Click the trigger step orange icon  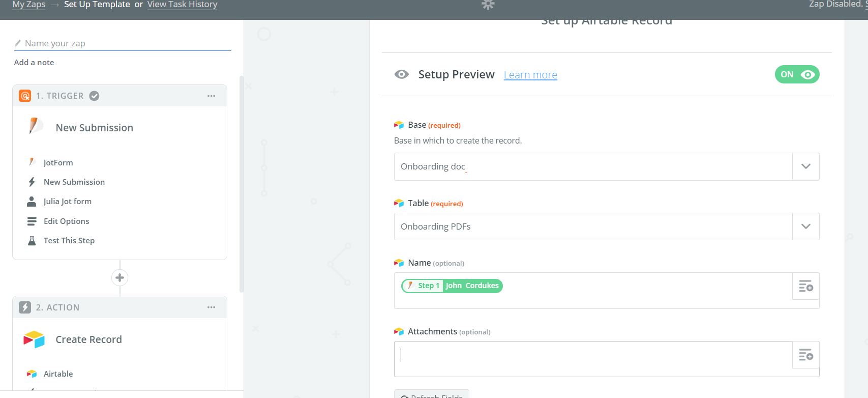click(25, 96)
